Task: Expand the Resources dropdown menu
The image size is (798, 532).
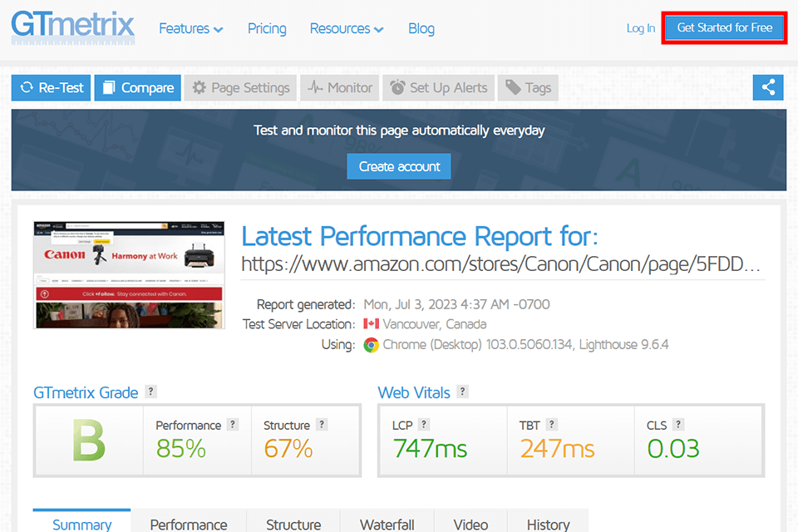Action: click(x=347, y=28)
